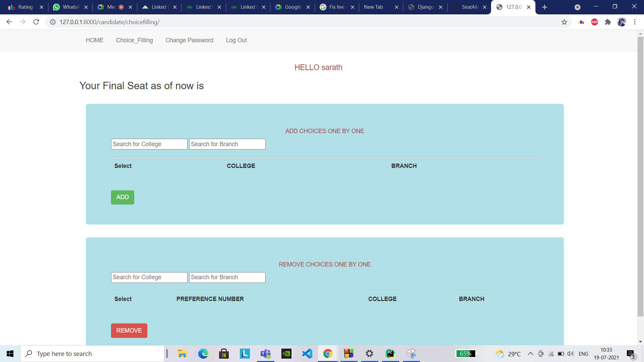Open the ENG language selector
Viewport: 644px width, 362px height.
pyautogui.click(x=584, y=354)
